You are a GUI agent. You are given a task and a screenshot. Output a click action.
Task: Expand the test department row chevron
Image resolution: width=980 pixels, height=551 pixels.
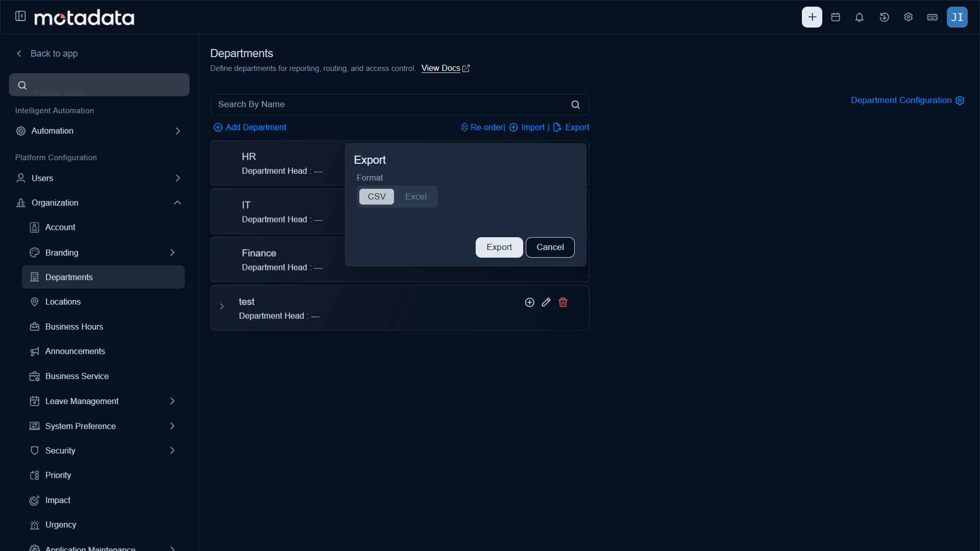(x=222, y=307)
